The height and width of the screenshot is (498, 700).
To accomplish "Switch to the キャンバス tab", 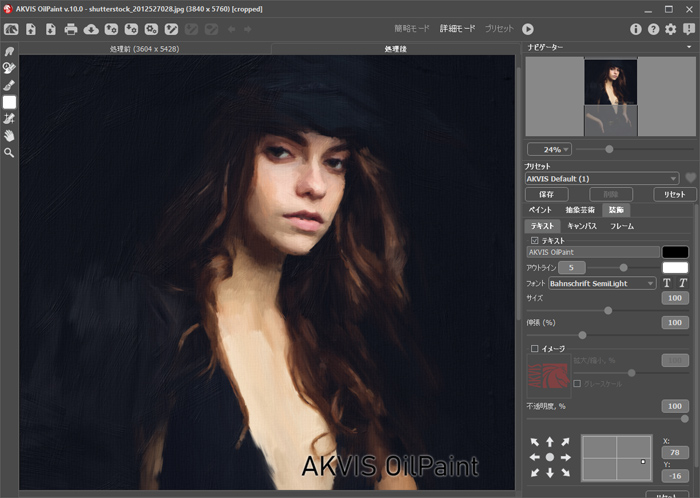I will click(582, 227).
